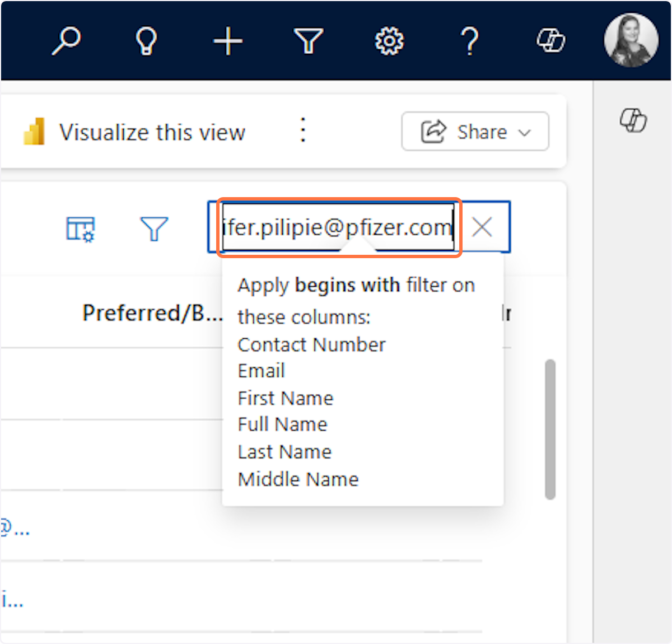Click the vertical scrollbar of the grid

click(x=550, y=429)
